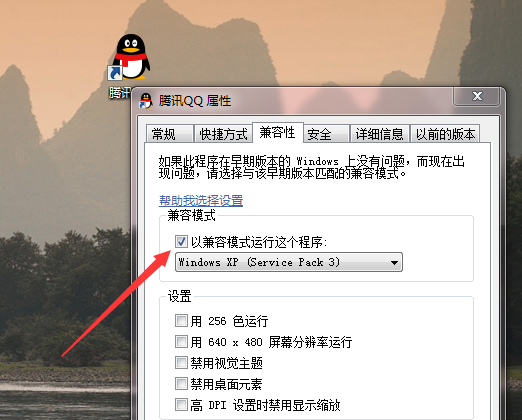
Task: Click the compatibility mode dropdown arrow
Action: tap(394, 263)
